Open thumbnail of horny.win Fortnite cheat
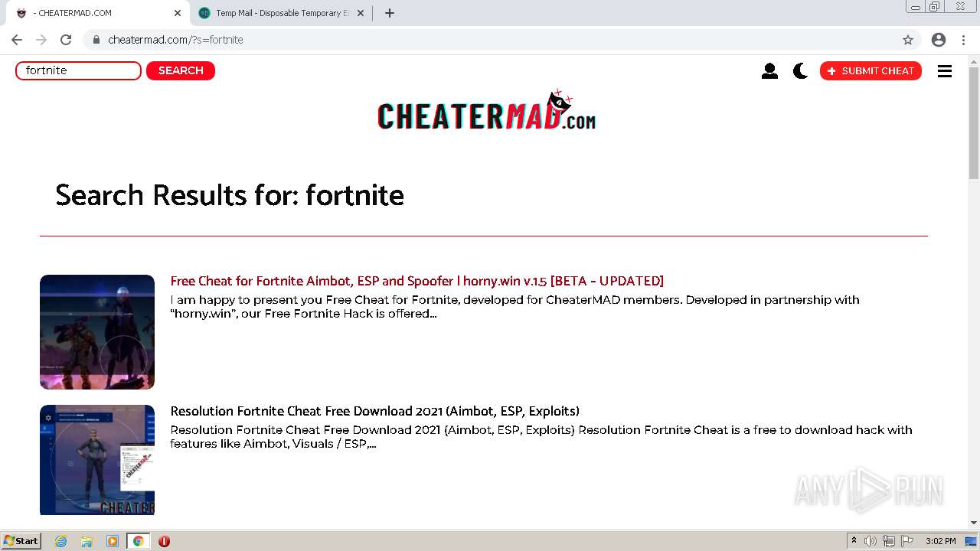Screen dimensions: 980x551 (97, 332)
